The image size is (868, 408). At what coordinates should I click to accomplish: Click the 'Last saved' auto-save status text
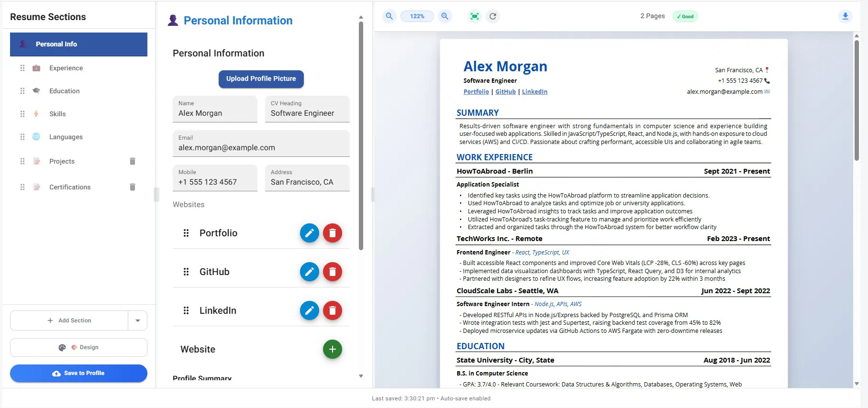pos(431,398)
